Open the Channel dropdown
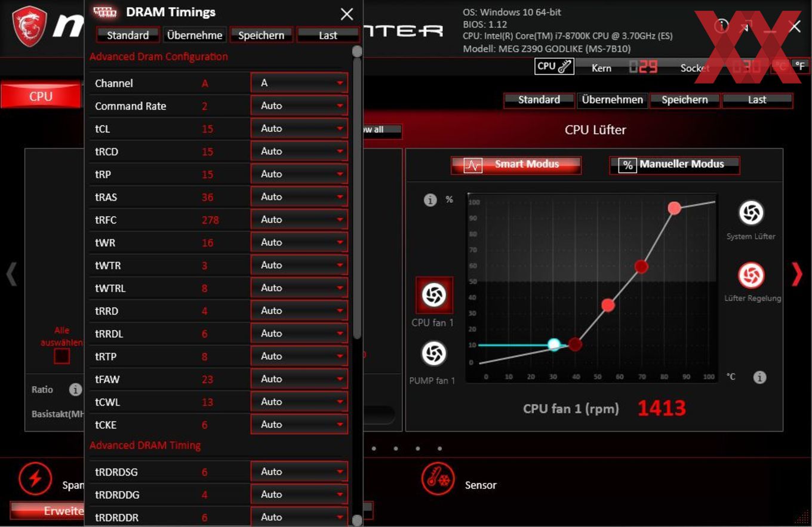This screenshot has width=812, height=527. click(x=299, y=83)
